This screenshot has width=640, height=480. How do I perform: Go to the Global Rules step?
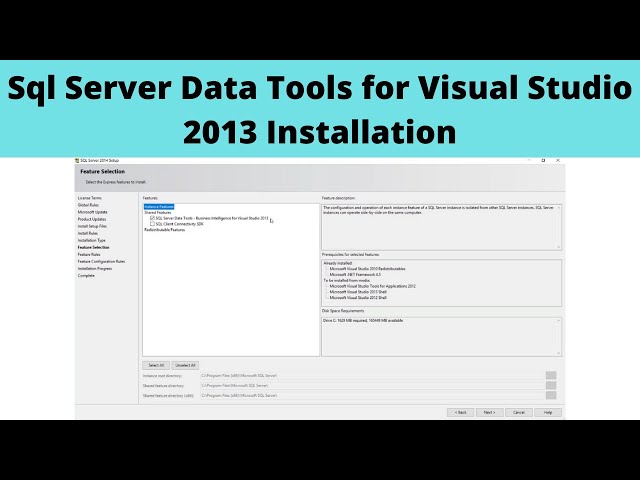click(88, 205)
